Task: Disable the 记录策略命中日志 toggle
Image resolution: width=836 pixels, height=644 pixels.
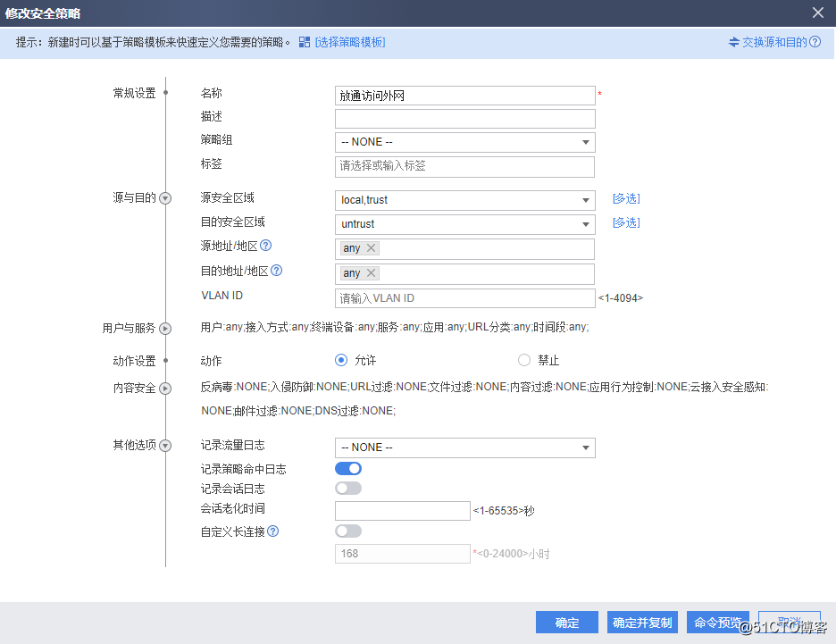Action: (348, 469)
